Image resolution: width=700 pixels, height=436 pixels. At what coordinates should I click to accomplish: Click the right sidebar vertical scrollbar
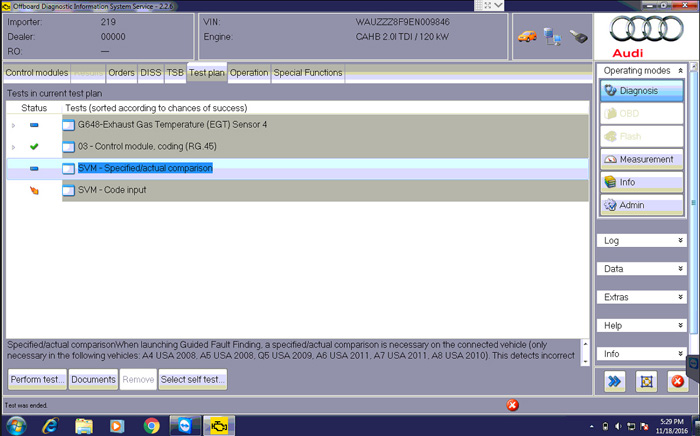[x=693, y=201]
